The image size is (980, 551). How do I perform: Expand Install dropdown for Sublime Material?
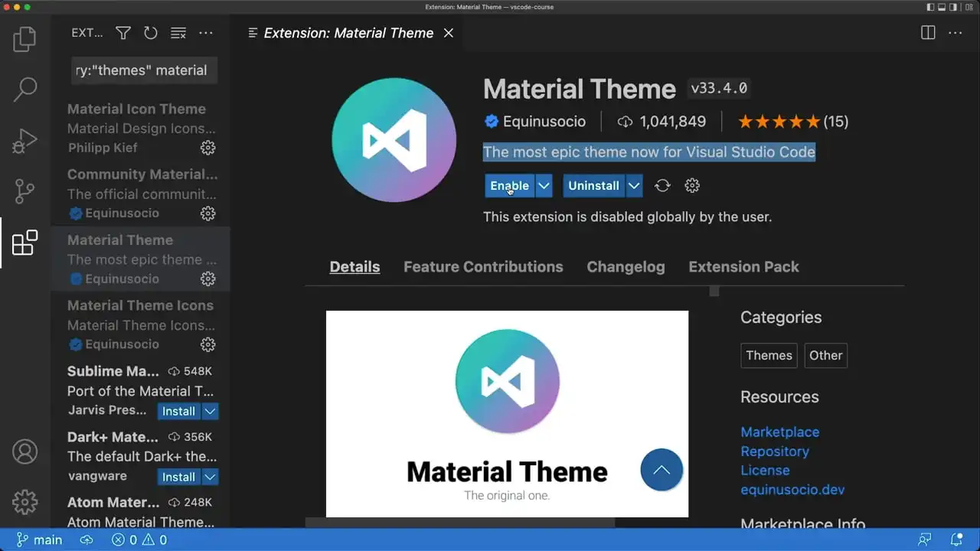coord(211,411)
